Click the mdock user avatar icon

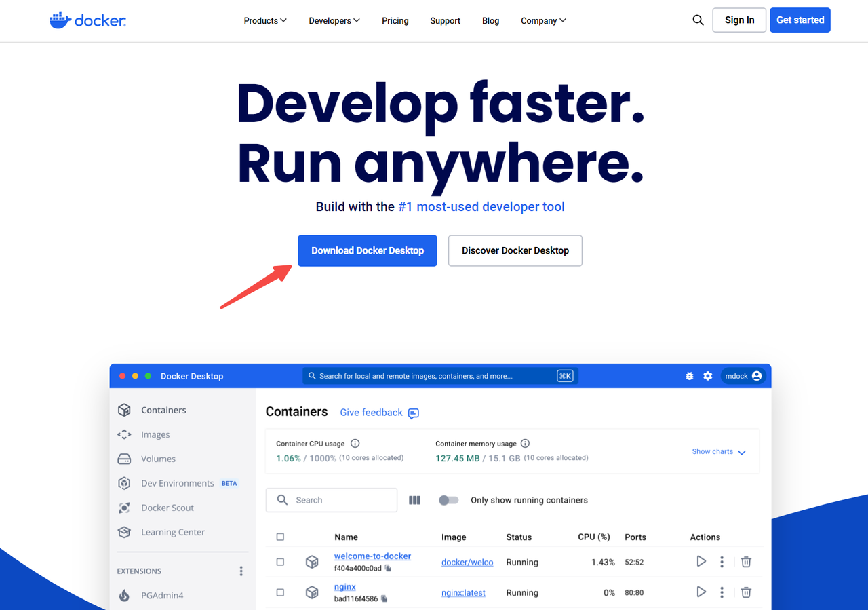757,376
